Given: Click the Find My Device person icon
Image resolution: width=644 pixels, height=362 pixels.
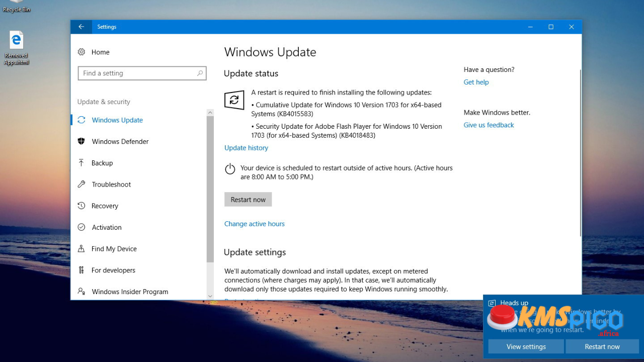Looking at the screenshot, I should click(x=82, y=248).
